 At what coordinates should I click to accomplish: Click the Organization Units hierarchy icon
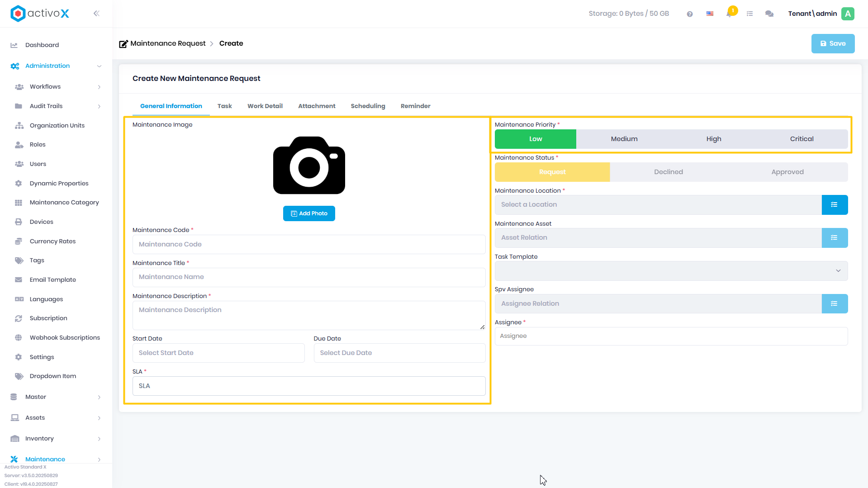click(x=19, y=126)
